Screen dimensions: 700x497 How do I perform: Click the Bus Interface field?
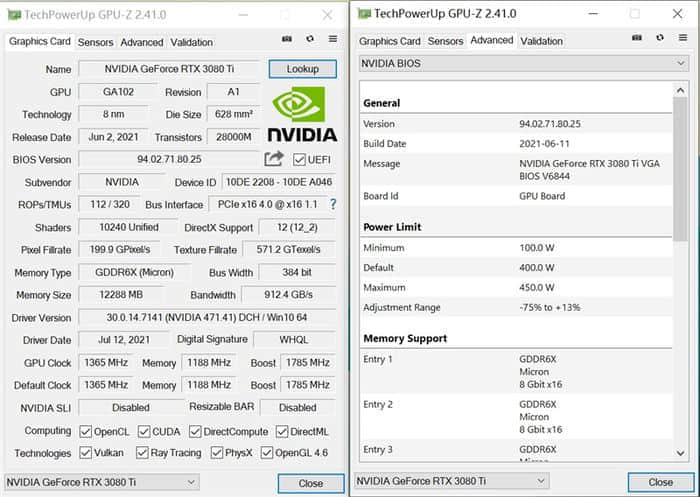(x=267, y=205)
